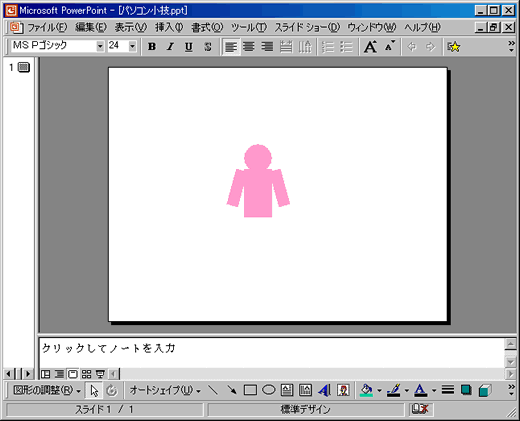
Task: Open 書式 menu
Action: click(207, 27)
